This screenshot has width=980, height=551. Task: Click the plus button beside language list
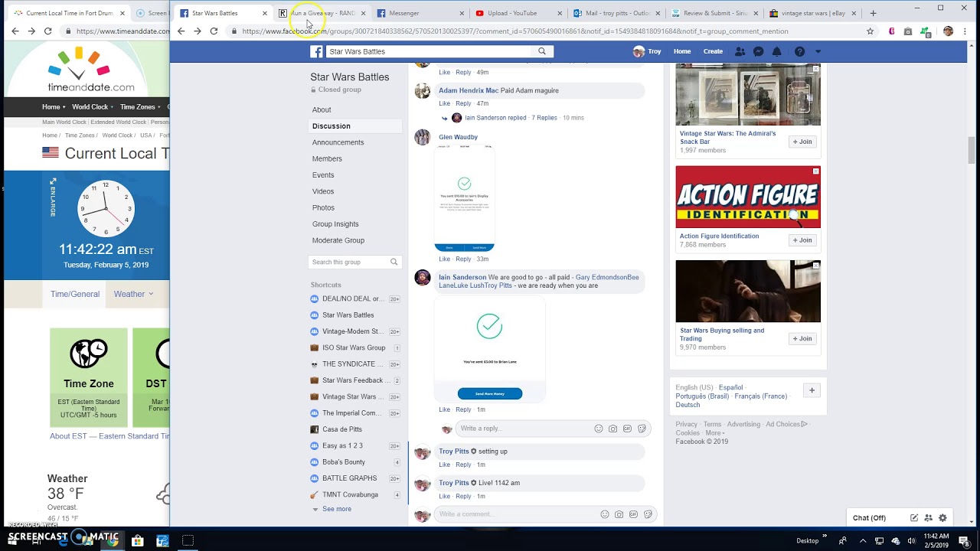812,390
